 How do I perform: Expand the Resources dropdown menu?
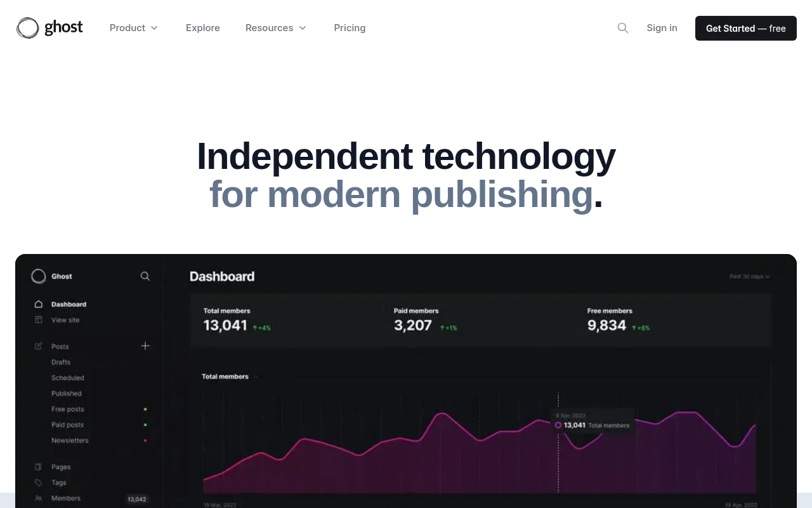pyautogui.click(x=275, y=28)
